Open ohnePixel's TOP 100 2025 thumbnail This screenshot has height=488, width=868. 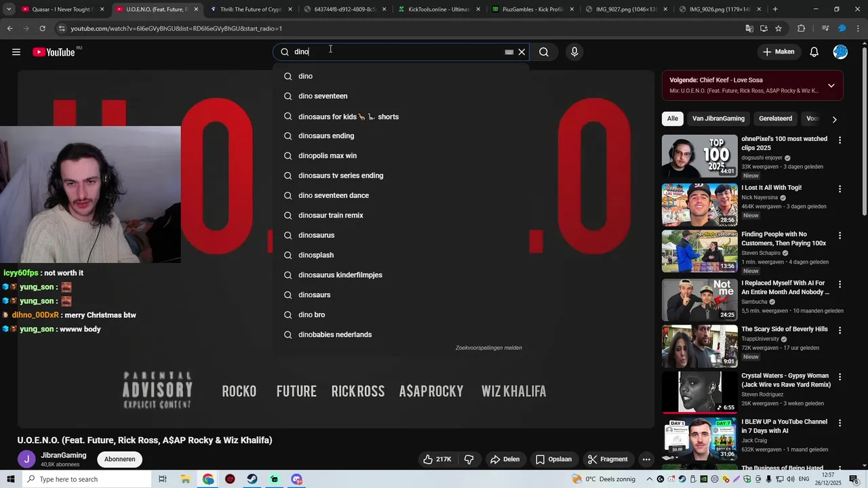pos(699,156)
